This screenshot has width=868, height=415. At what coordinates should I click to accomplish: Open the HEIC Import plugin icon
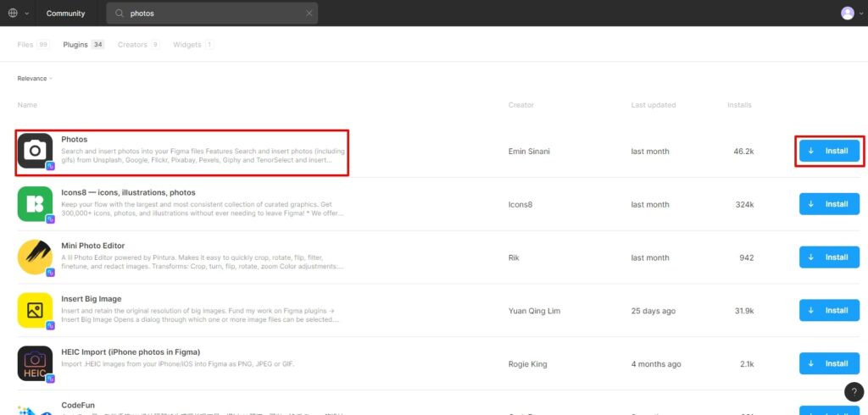pyautogui.click(x=35, y=363)
